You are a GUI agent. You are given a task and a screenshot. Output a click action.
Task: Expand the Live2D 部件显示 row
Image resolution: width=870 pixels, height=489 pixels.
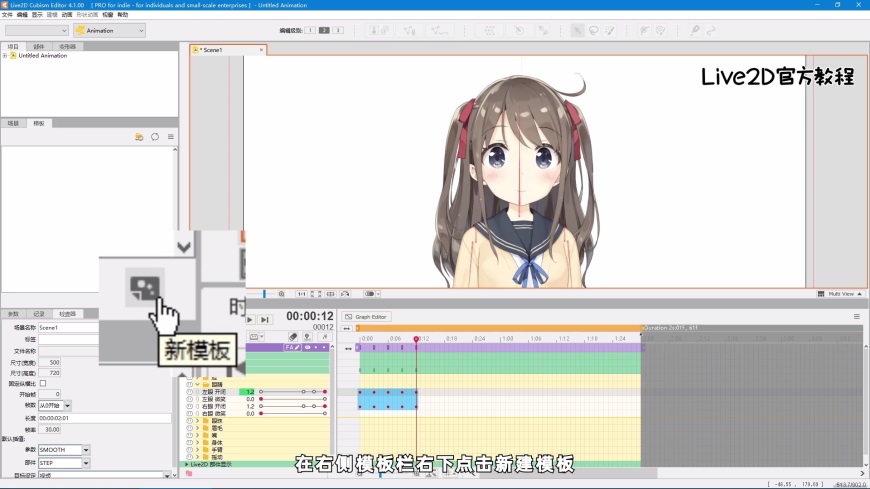click(x=187, y=464)
